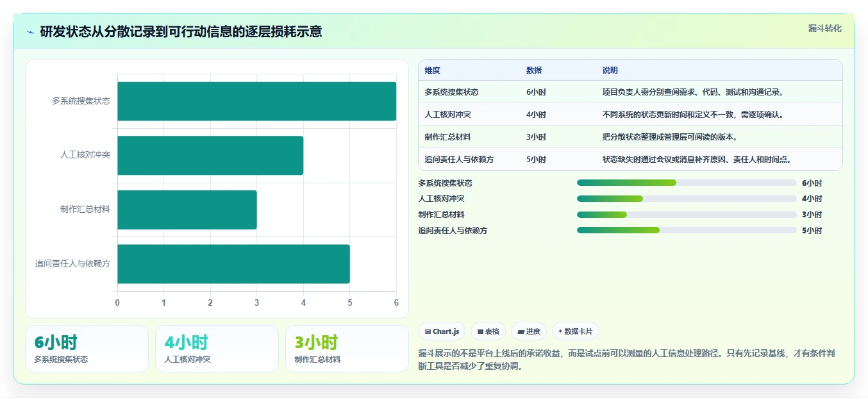
Task: Click the 人工核对冲突 bar in chart
Action: [x=210, y=155]
